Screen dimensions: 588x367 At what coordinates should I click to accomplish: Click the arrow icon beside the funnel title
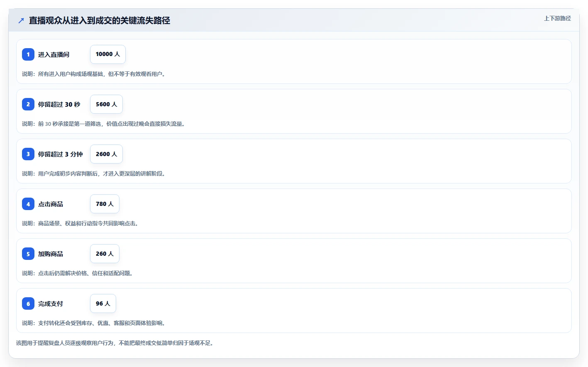click(21, 20)
